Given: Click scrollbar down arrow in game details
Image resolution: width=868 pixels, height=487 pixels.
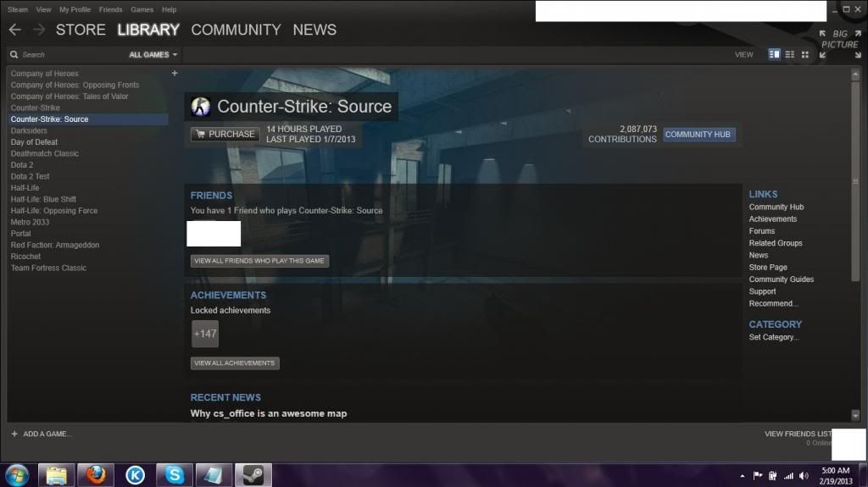Looking at the screenshot, I should 855,415.
